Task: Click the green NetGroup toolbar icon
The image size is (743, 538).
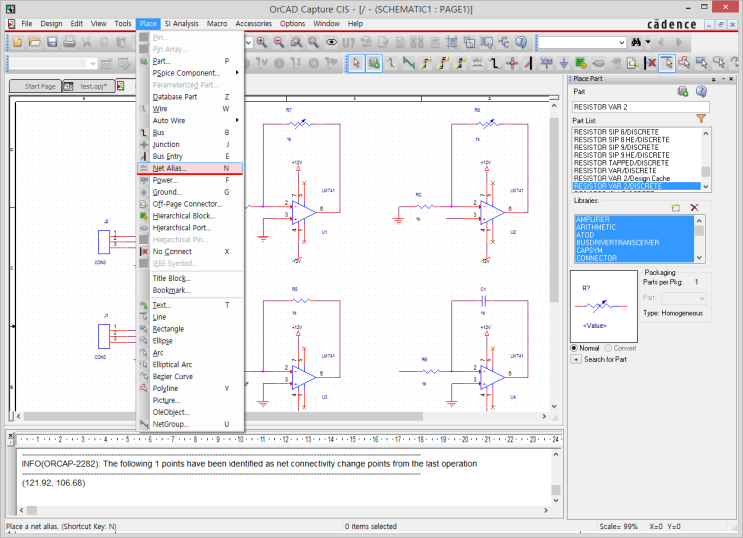Action: coord(408,63)
